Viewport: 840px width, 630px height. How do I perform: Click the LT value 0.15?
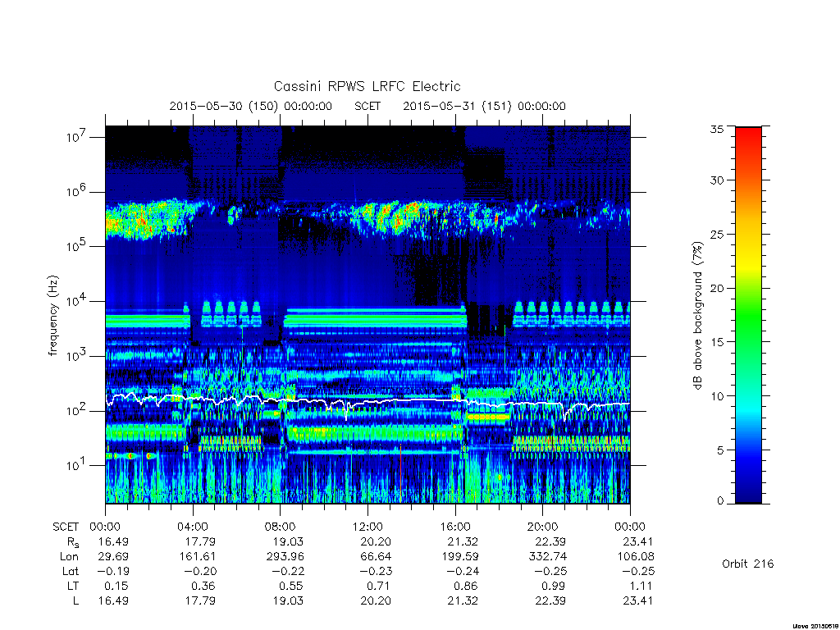[116, 586]
